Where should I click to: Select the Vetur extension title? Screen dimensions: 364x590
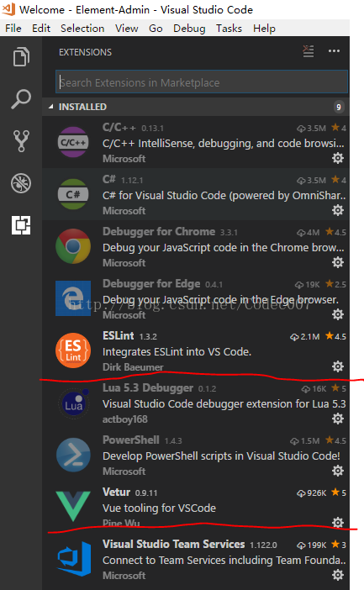(116, 492)
